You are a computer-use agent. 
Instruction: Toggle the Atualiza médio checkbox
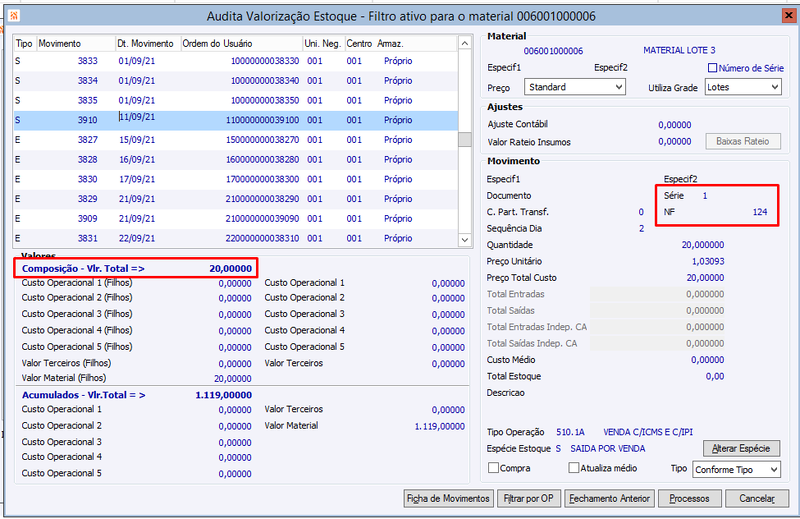[573, 467]
